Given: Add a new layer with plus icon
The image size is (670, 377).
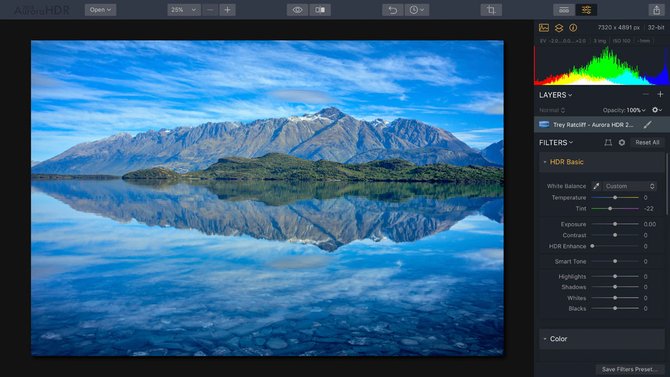Looking at the screenshot, I should tap(660, 94).
